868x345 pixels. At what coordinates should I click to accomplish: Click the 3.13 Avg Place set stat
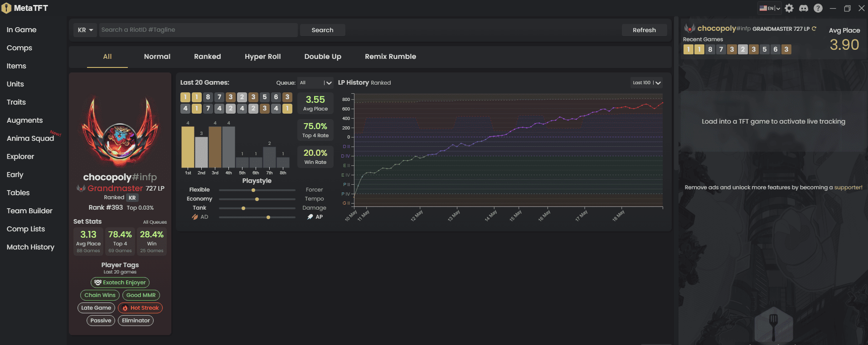[88, 241]
